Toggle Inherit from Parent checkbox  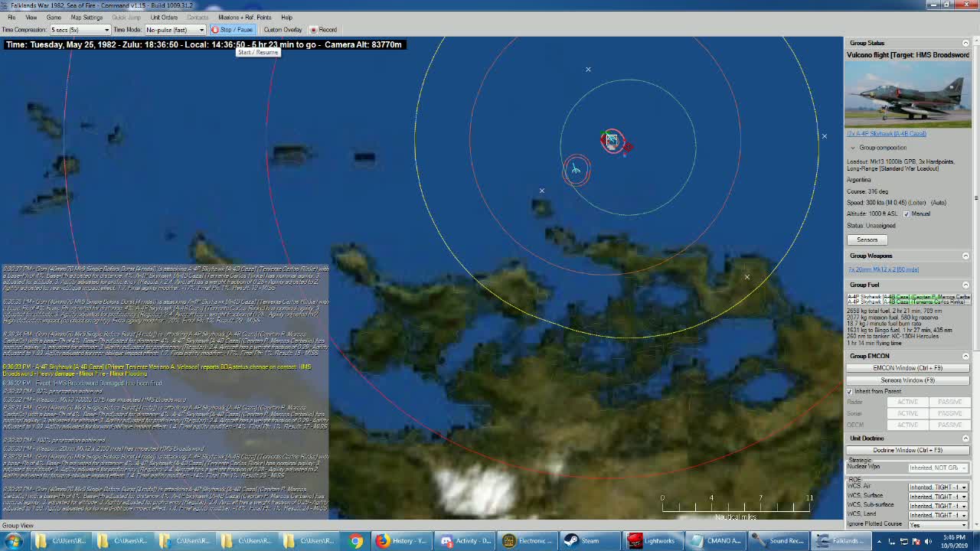click(850, 392)
